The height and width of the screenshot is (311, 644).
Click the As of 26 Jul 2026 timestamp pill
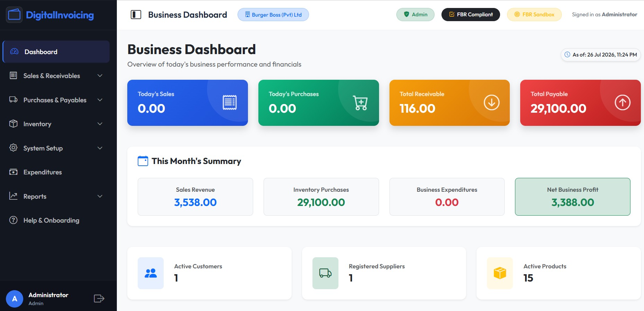tap(601, 55)
